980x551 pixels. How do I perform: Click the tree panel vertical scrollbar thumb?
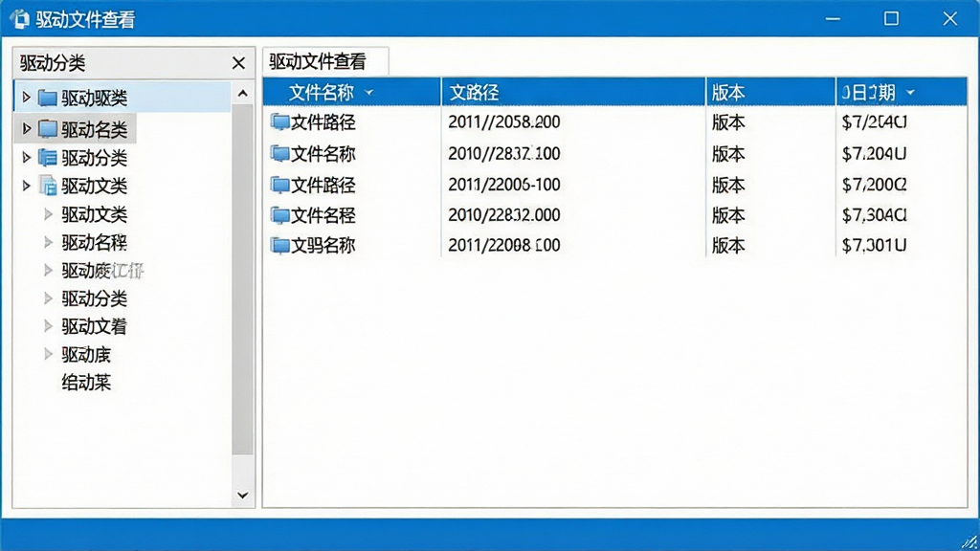click(242, 280)
